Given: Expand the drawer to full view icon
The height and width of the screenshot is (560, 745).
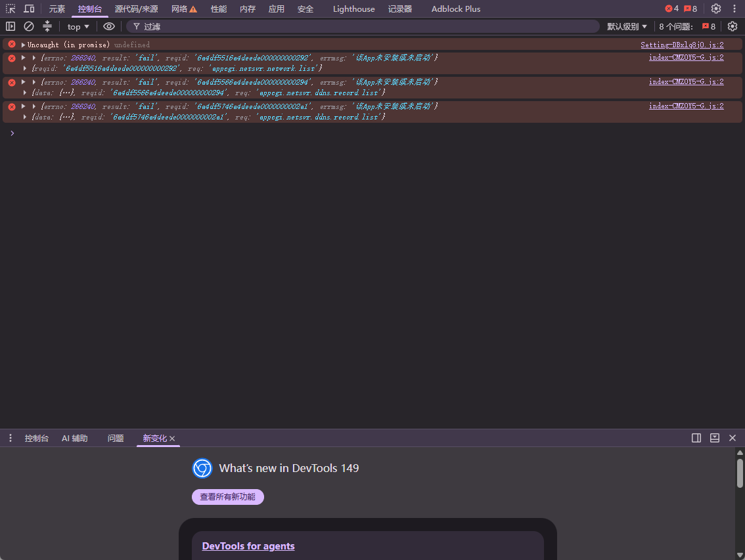Looking at the screenshot, I should click(x=714, y=438).
